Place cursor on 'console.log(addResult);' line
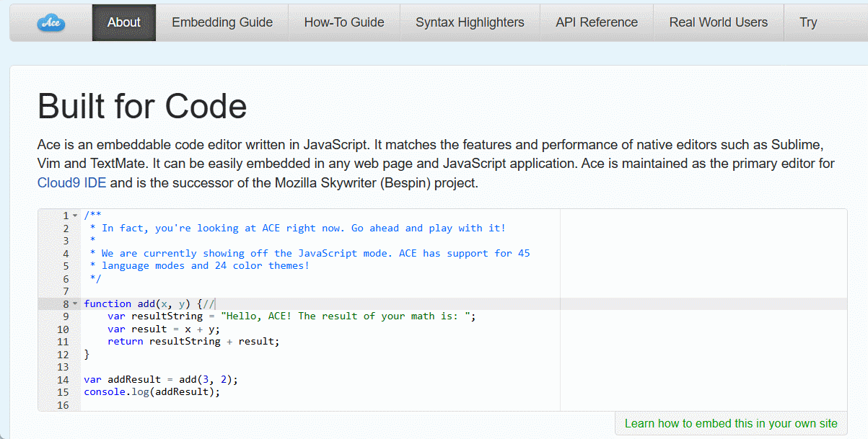868x439 pixels. click(x=152, y=392)
